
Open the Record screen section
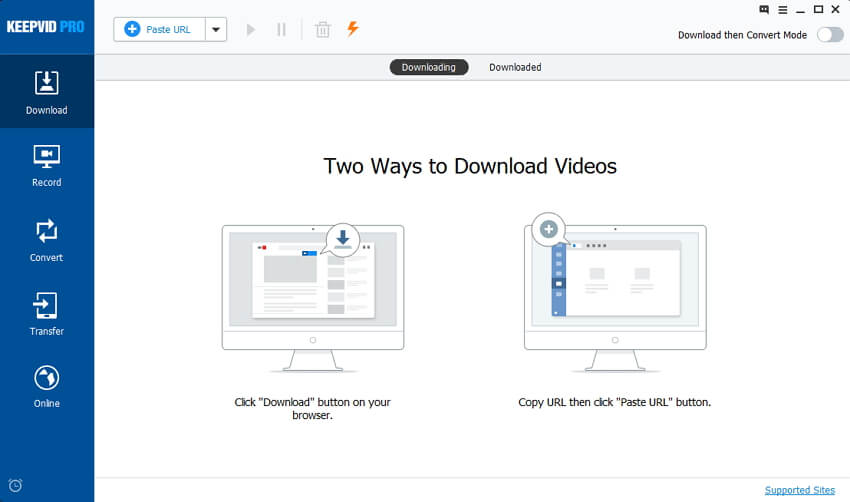[47, 166]
